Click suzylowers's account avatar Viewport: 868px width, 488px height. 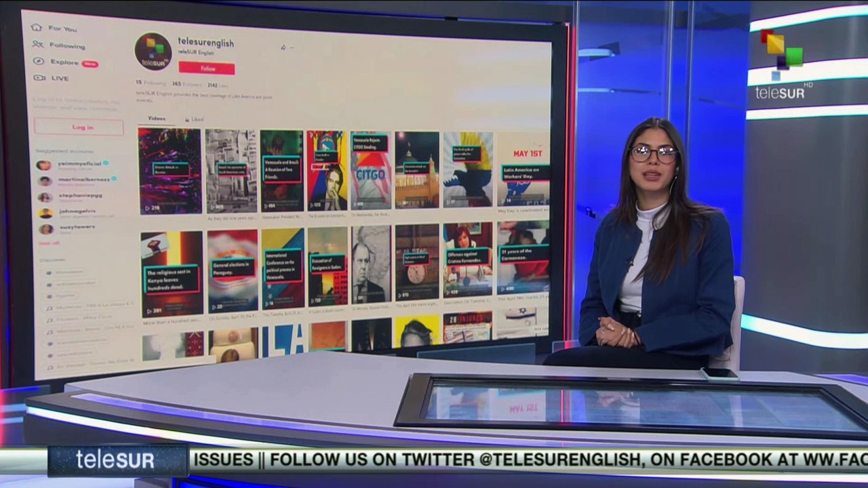click(x=45, y=229)
